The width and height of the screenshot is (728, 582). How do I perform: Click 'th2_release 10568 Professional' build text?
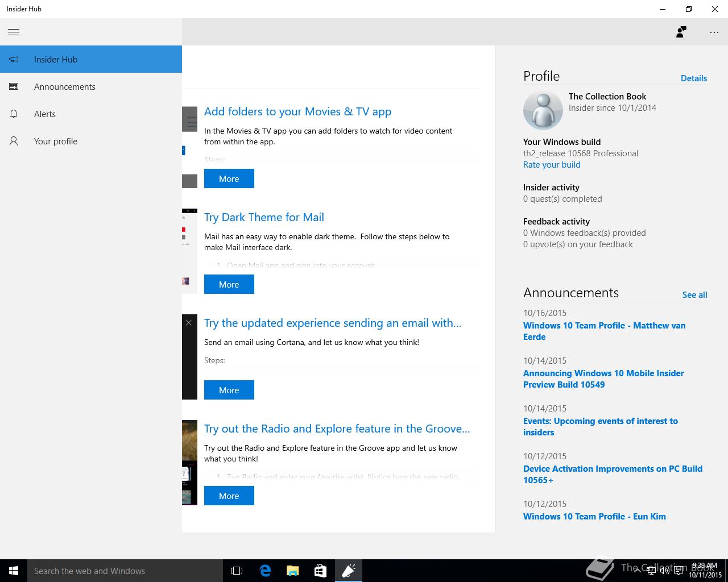click(581, 153)
